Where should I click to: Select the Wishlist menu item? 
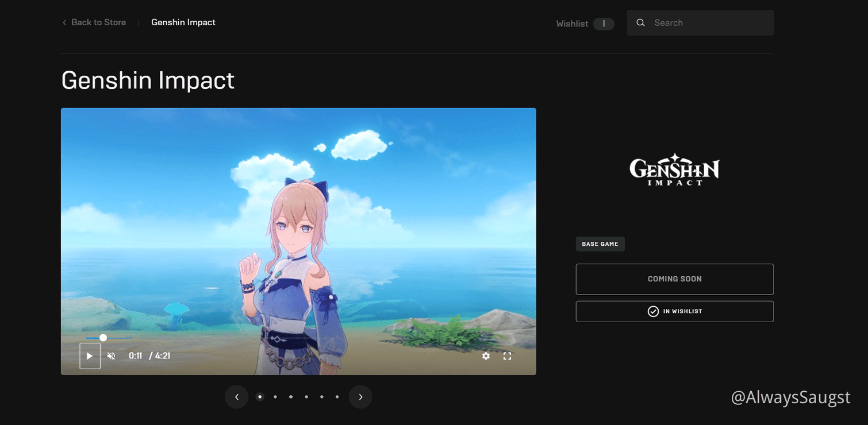point(572,24)
